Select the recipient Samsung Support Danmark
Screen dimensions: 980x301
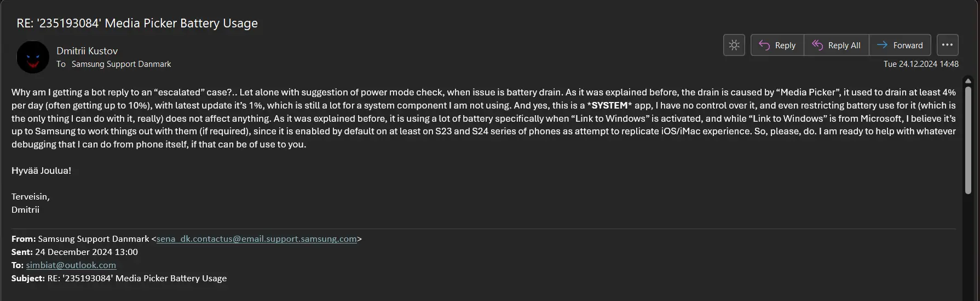(x=121, y=64)
